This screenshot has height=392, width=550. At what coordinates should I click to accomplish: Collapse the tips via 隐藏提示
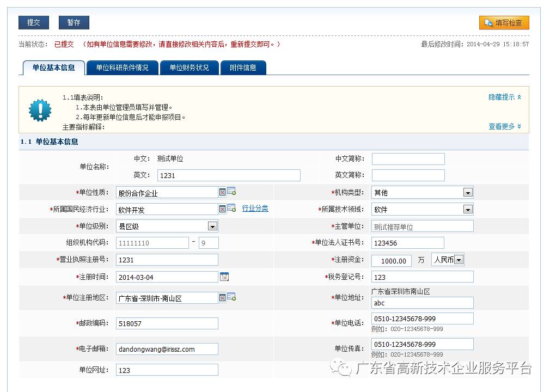tap(504, 97)
